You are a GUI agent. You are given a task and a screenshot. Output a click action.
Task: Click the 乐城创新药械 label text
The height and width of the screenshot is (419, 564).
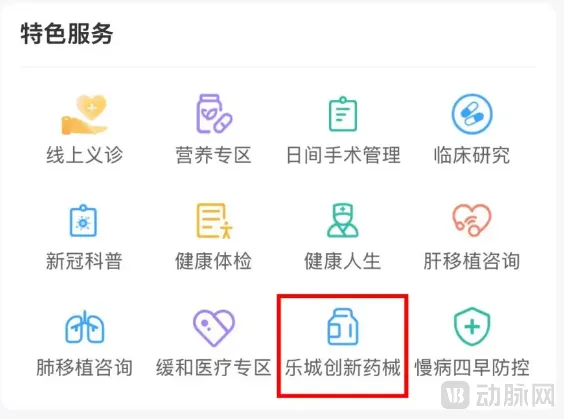[343, 368]
